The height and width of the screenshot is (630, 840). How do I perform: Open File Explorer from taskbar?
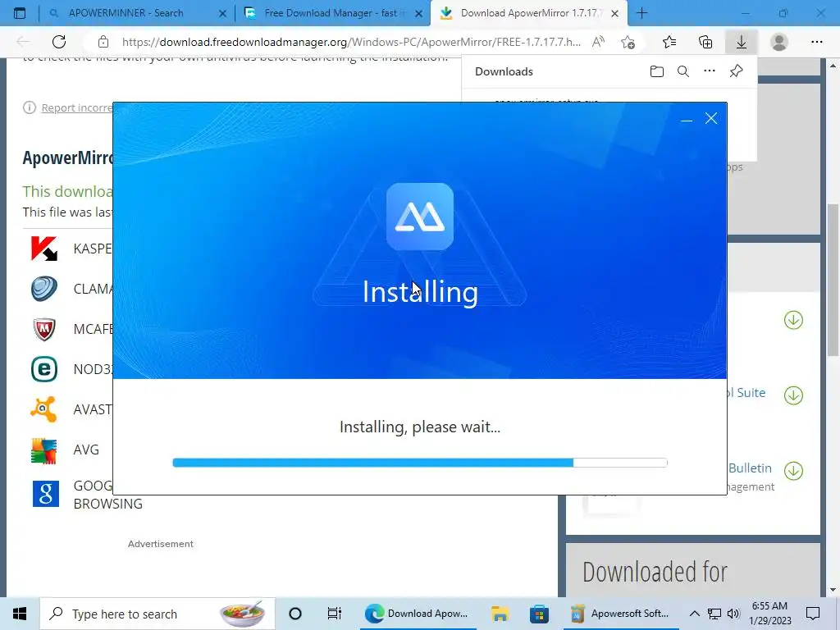[x=500, y=614]
